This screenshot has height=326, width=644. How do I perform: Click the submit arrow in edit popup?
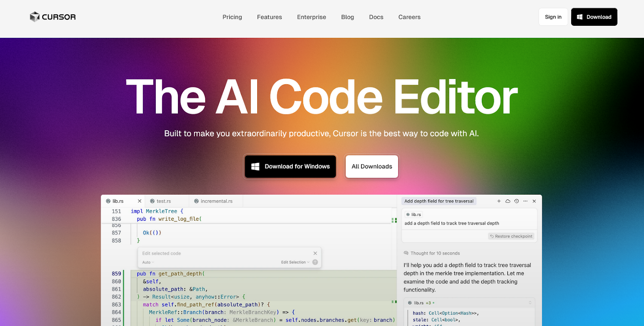[315, 262]
